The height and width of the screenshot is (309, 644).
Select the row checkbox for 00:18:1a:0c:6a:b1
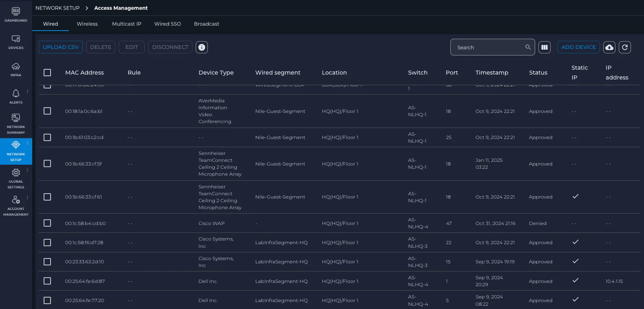click(x=47, y=111)
